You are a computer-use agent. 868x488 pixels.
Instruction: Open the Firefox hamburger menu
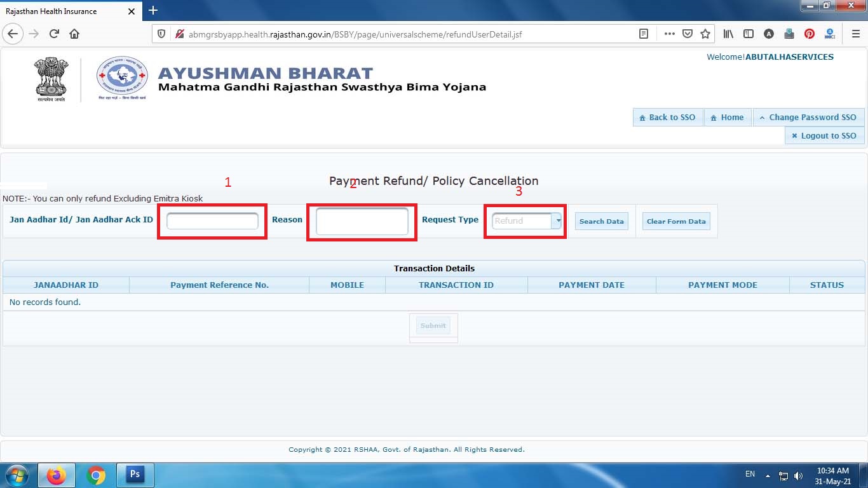(855, 34)
